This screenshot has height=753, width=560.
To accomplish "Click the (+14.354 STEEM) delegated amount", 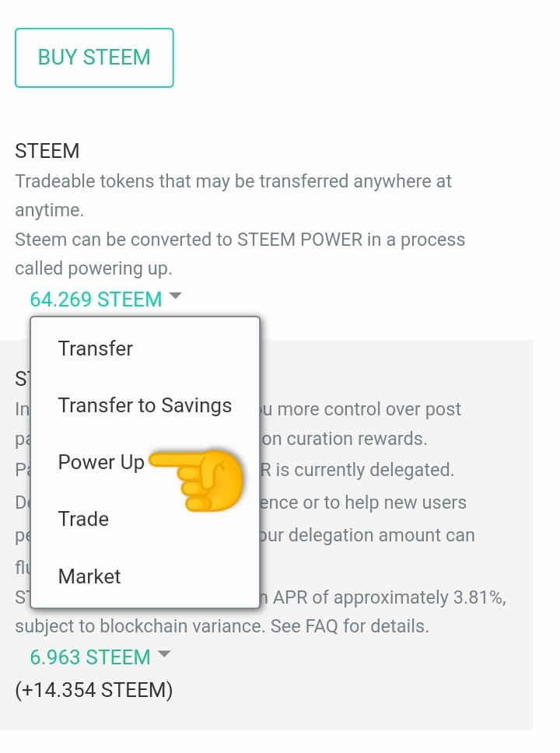I will click(x=93, y=690).
